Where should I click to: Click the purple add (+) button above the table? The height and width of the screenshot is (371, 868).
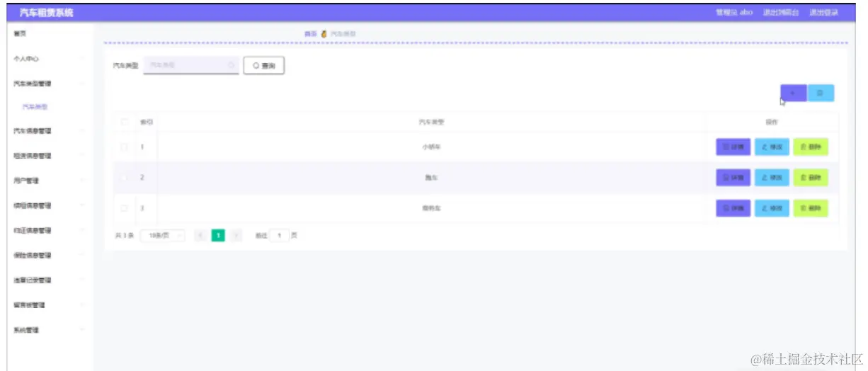click(x=793, y=93)
